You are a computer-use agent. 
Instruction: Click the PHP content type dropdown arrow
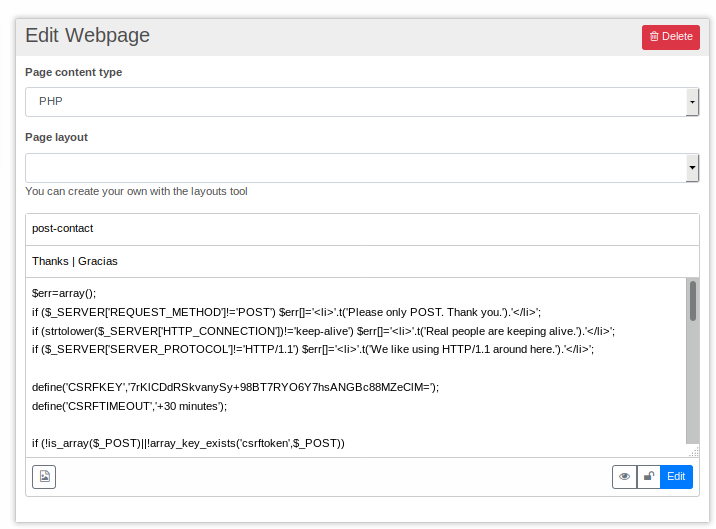pyautogui.click(x=692, y=102)
